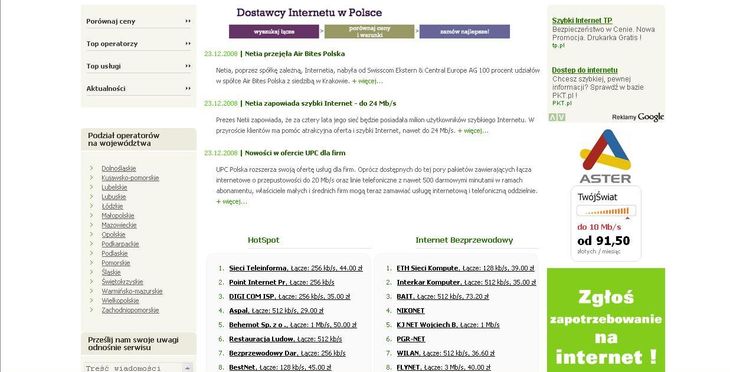This screenshot has width=730, height=372.
Task: Expand the 'Top operatorzy' menu arrow
Action: click(188, 43)
